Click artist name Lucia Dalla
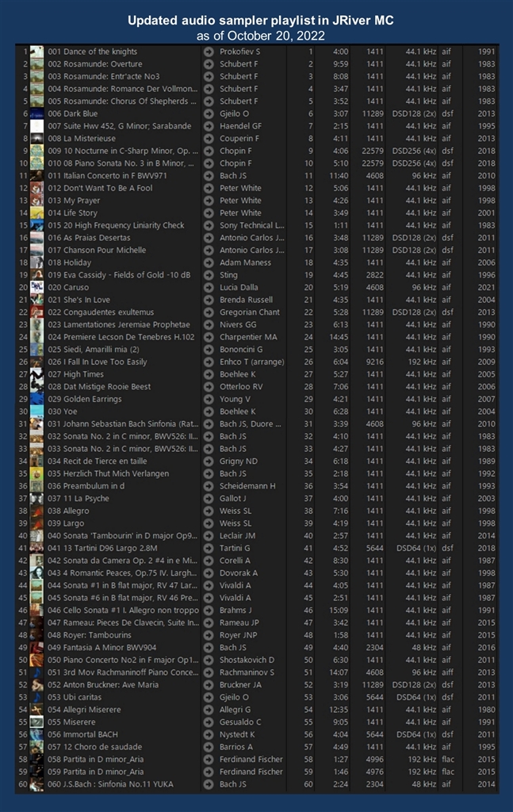The width and height of the screenshot is (513, 812). (x=239, y=287)
